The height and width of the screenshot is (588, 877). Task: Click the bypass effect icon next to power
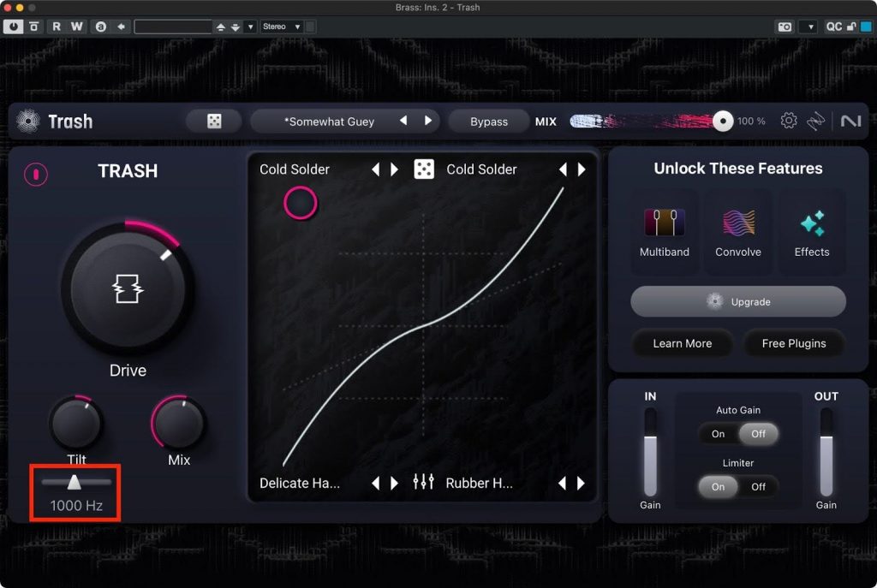34,27
